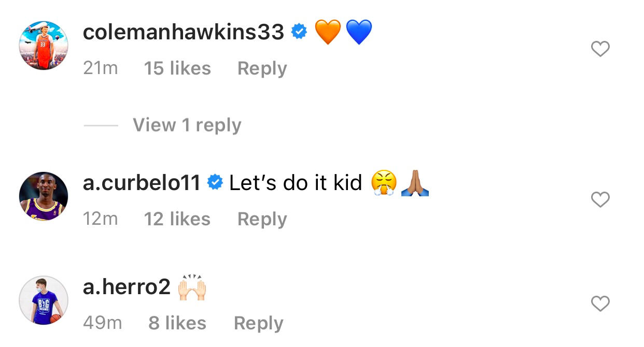Expand View 1 reply thread
This screenshot has height=347, width=644.
[x=187, y=125]
